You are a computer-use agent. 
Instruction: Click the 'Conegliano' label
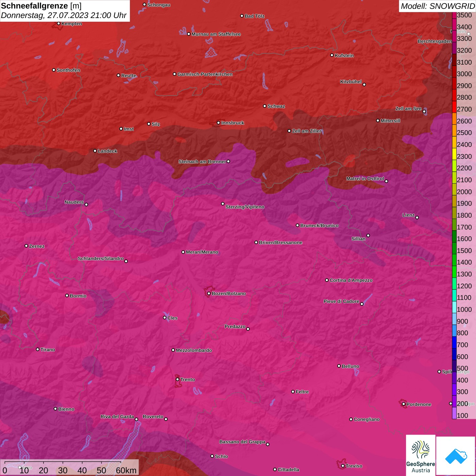(x=367, y=419)
